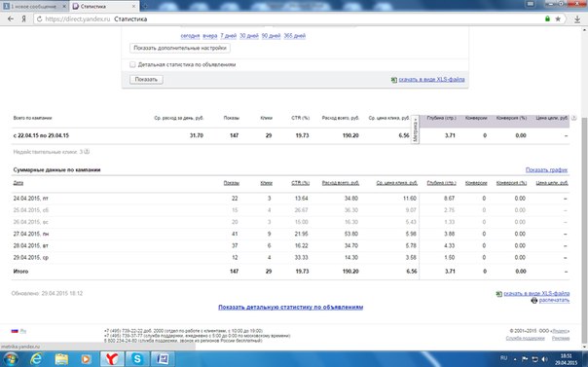Select the сегодня period link
Screen dimensions: 588x367
pos(190,36)
